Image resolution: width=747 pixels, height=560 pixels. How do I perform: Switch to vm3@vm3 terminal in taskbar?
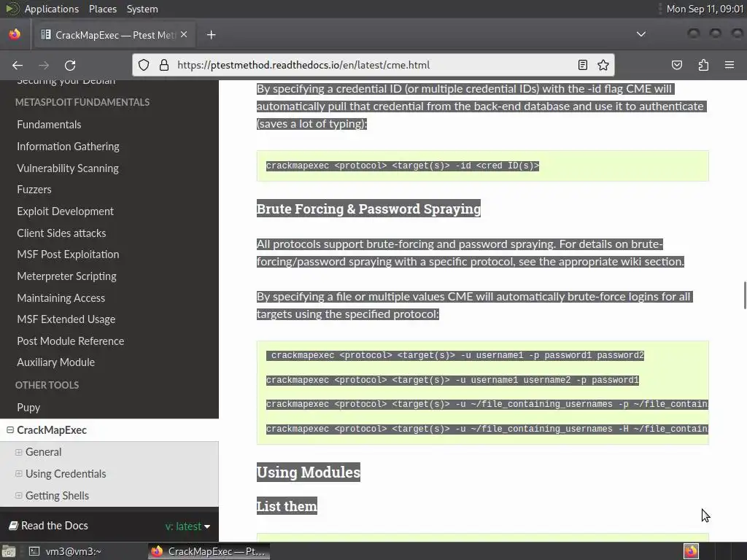[64, 551]
